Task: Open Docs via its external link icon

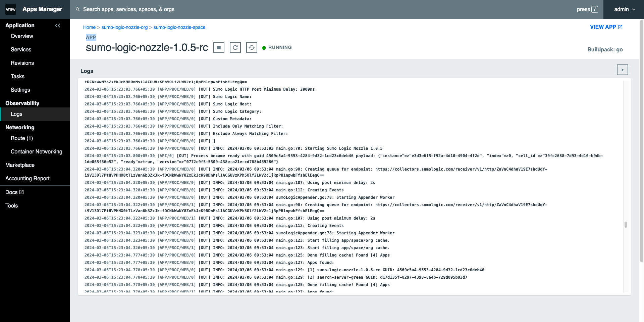Action: [x=21, y=192]
